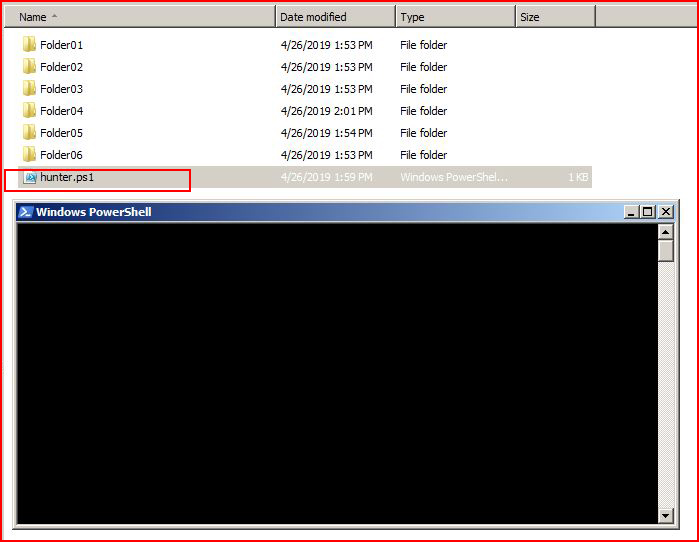699x542 pixels.
Task: Sort the list by Type column
Action: (456, 17)
